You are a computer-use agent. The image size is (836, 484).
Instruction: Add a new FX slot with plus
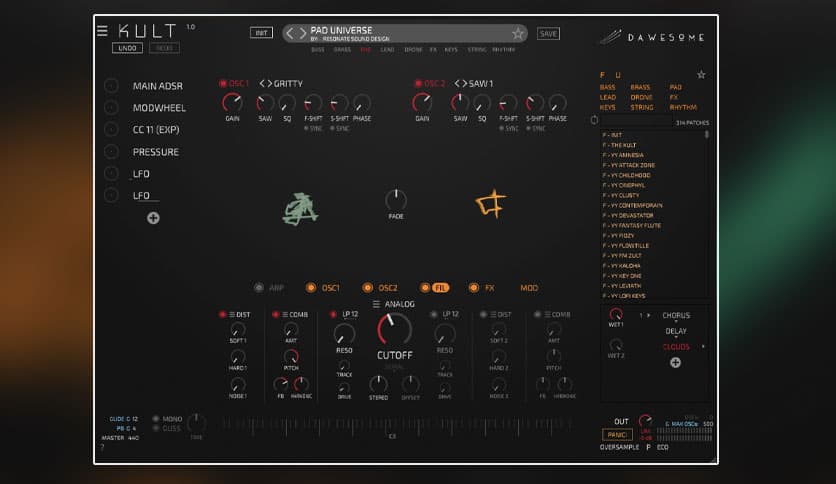point(675,362)
